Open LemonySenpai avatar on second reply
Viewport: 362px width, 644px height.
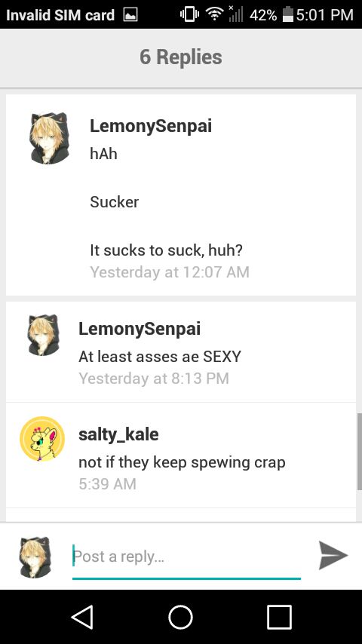[44, 335]
